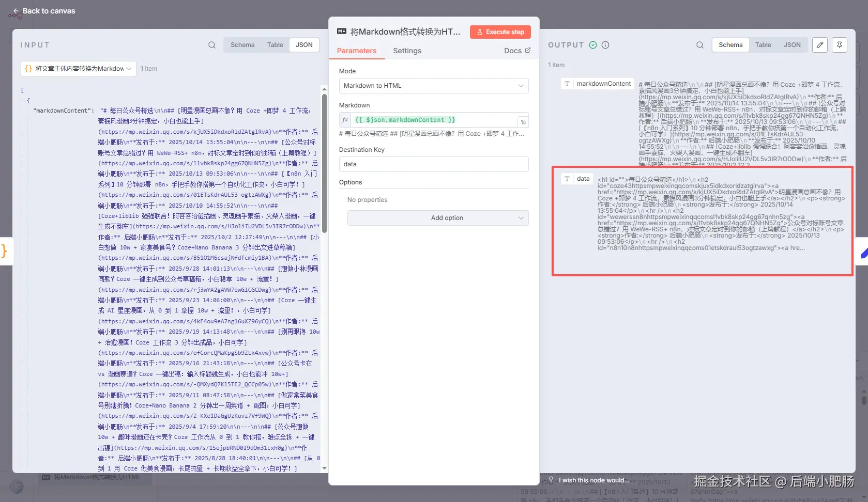Click the curly braces icon in input node selector
The image size is (868, 502).
click(x=28, y=68)
